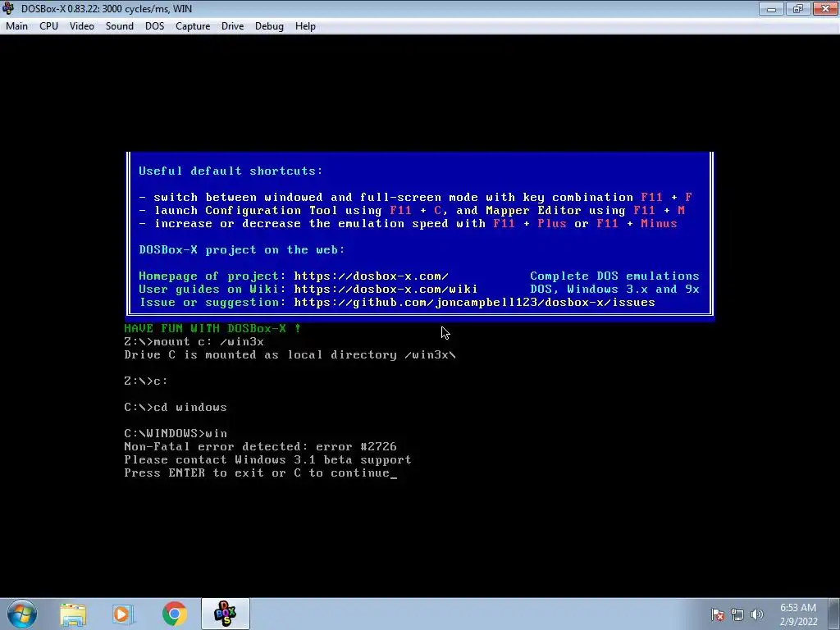Minimize the DOSBox-X window
Viewport: 840px width, 630px height.
[771, 8]
